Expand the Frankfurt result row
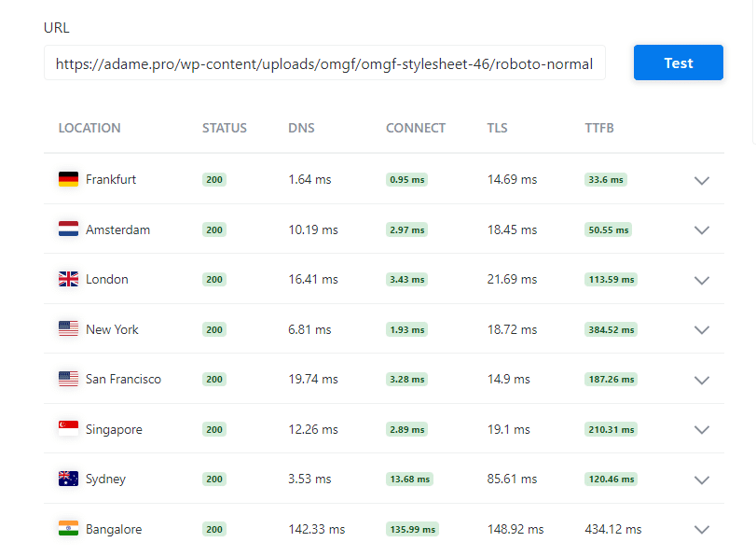 702,181
